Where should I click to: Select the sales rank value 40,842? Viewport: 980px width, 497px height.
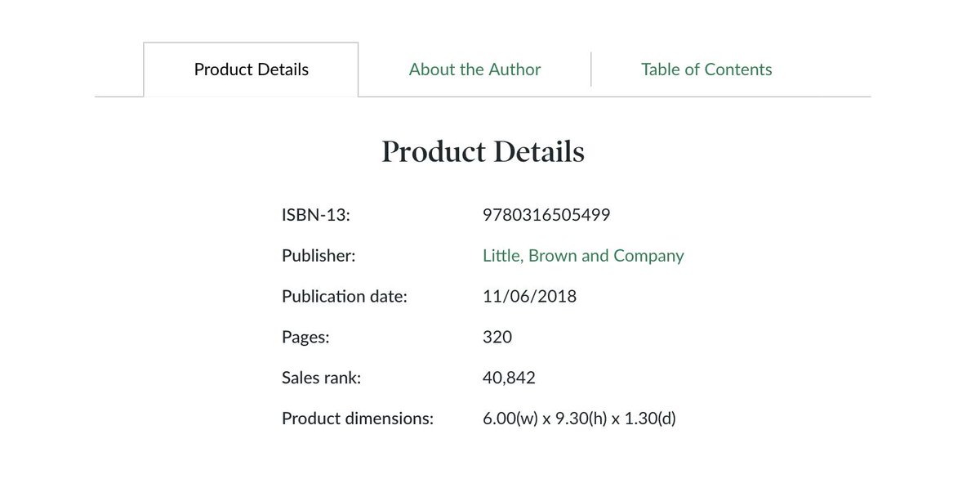pyautogui.click(x=509, y=378)
